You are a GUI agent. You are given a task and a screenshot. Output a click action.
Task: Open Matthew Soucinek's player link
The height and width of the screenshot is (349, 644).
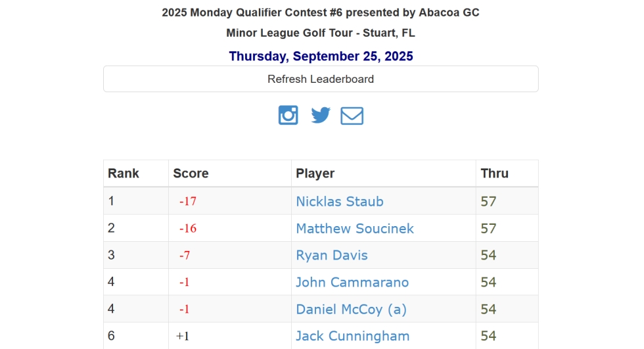coord(354,228)
